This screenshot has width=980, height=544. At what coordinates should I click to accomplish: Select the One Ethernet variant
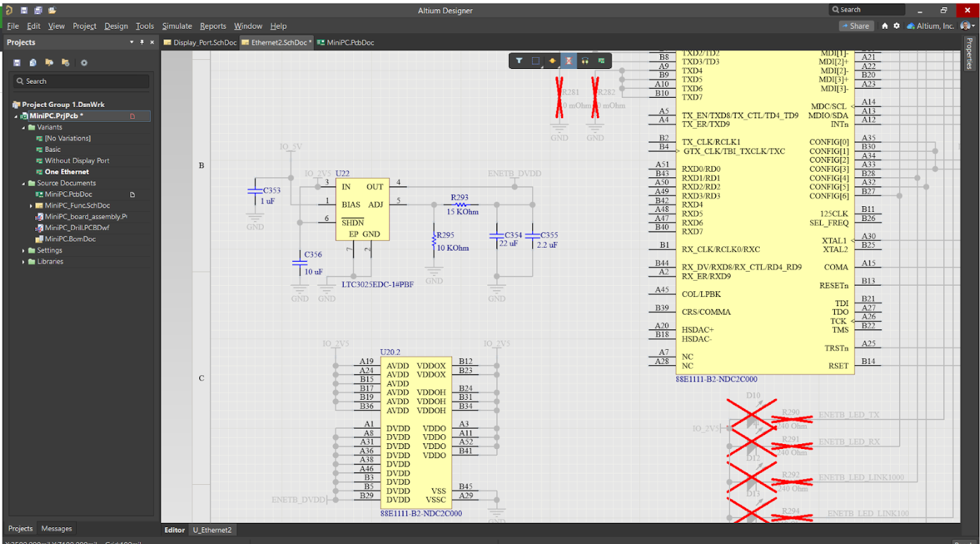pos(67,172)
